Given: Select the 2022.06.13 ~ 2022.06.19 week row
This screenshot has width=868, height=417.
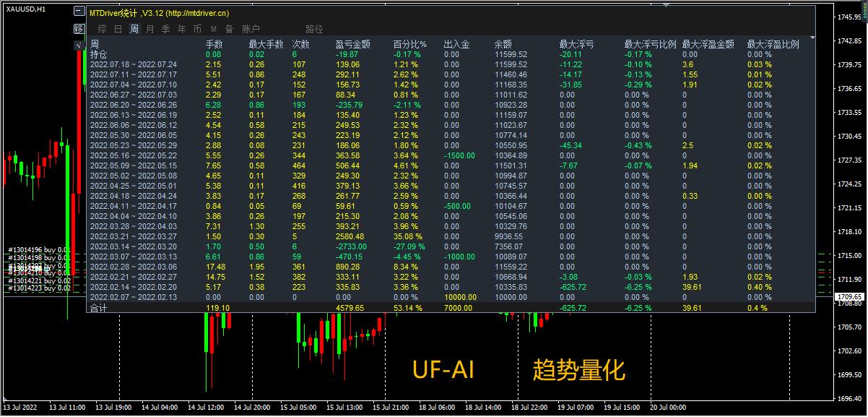Looking at the screenshot, I should pos(451,115).
